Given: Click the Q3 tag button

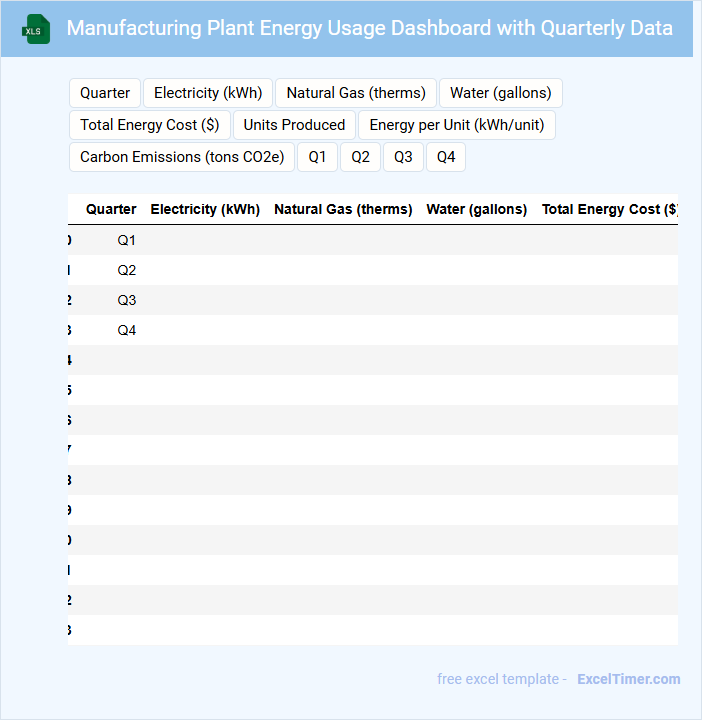Looking at the screenshot, I should tap(403, 157).
